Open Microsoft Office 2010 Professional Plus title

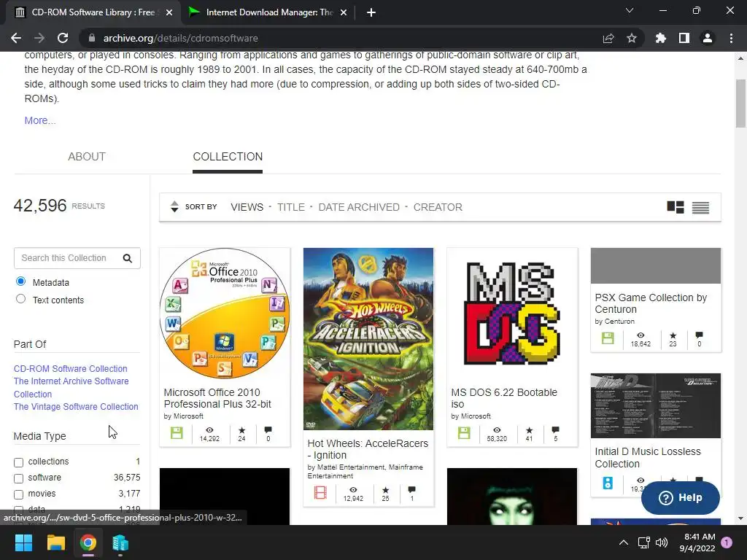click(x=217, y=398)
